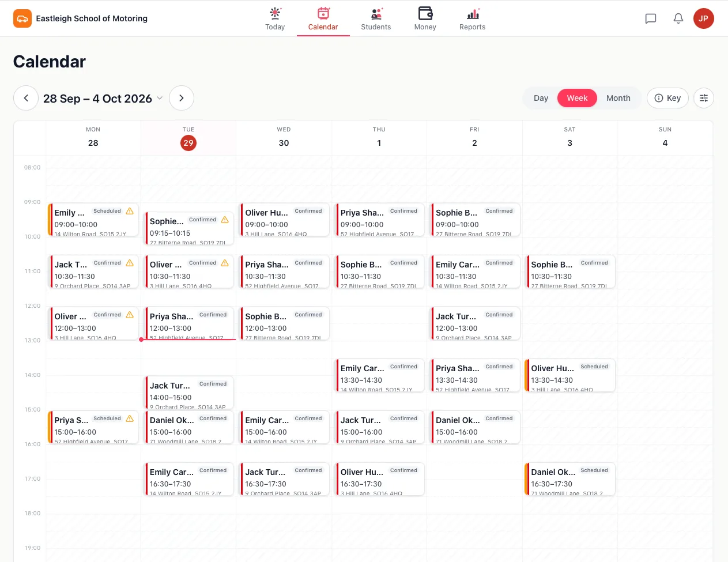728x562 pixels.
Task: Click warning icon on Priya Monday 15:00 lesson
Action: tap(130, 418)
